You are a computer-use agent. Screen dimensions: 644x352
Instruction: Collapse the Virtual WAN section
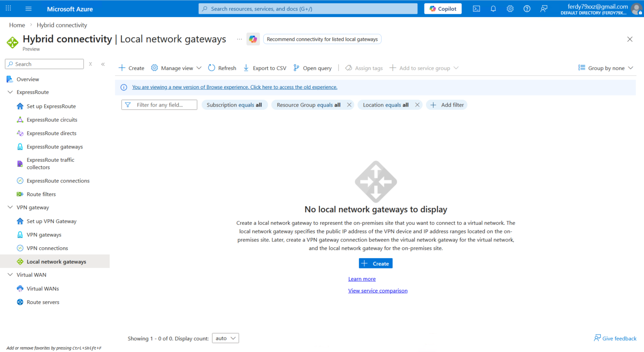pos(10,275)
